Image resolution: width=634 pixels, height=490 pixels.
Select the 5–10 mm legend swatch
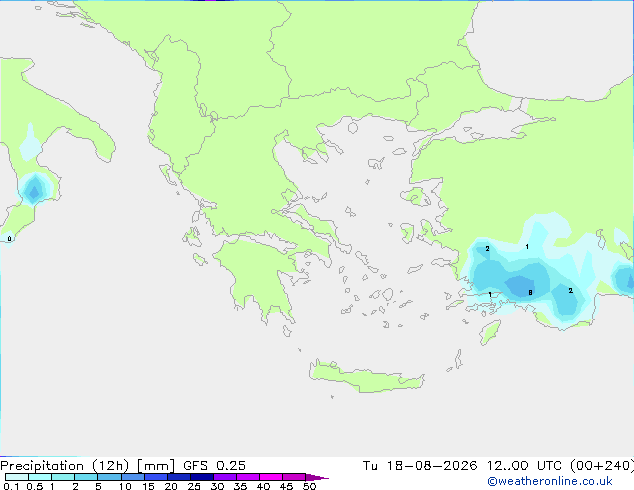[x=109, y=477]
